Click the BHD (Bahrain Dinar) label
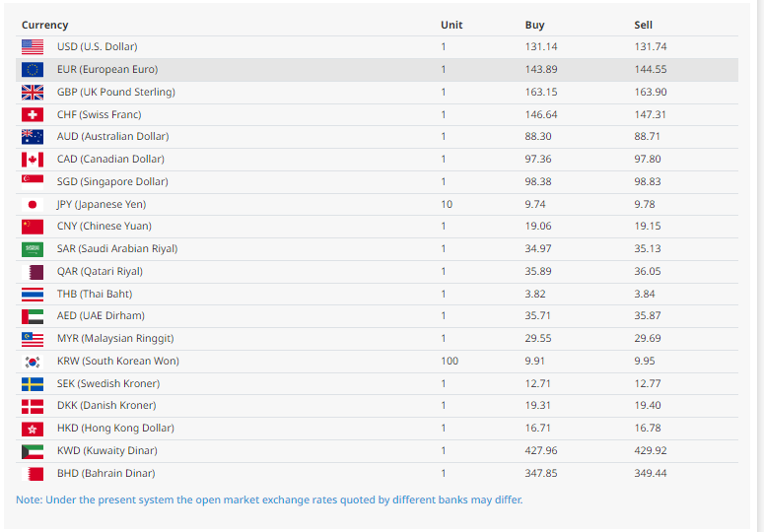Image resolution: width=764 pixels, height=532 pixels. point(105,474)
